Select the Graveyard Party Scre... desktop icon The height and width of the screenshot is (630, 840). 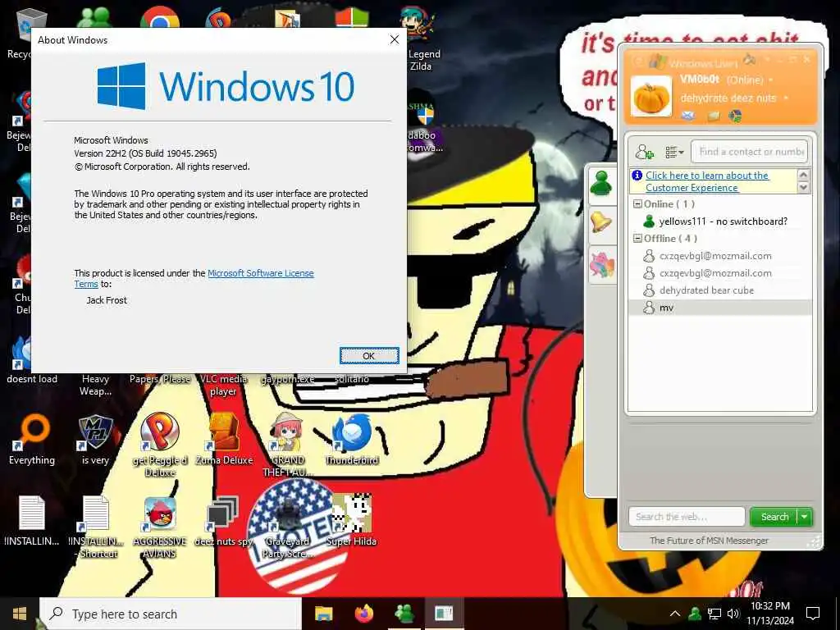(x=288, y=526)
